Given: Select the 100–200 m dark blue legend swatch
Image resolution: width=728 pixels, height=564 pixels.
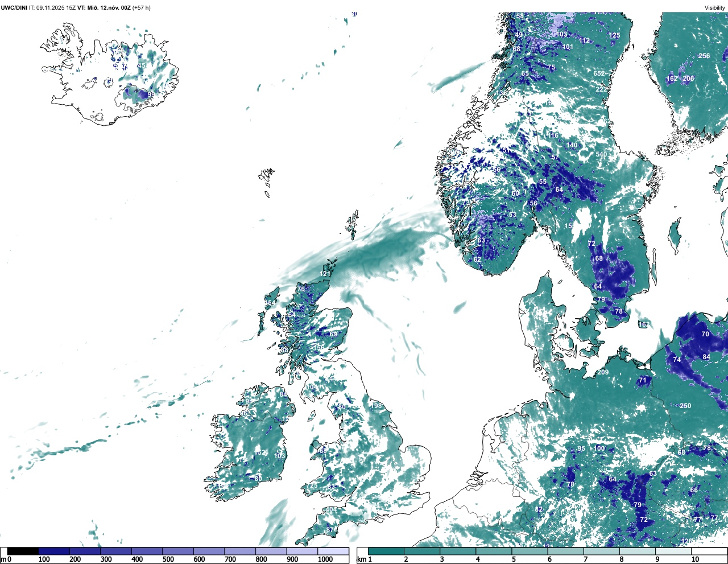Looking at the screenshot, I should (54, 551).
